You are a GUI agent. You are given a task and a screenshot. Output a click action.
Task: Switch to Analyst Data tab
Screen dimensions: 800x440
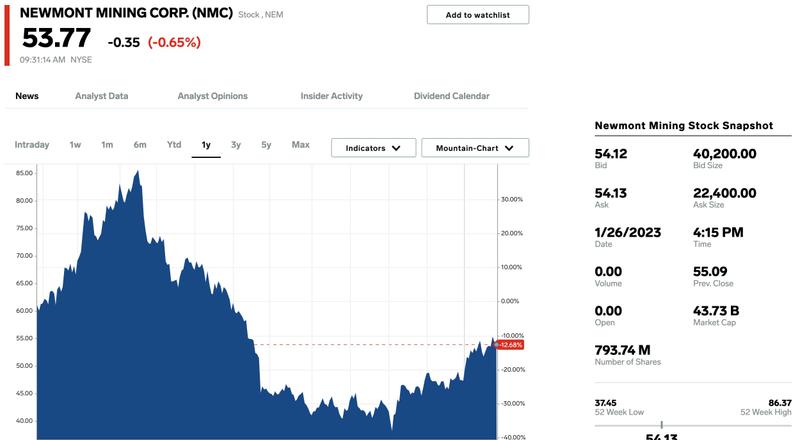click(x=102, y=96)
